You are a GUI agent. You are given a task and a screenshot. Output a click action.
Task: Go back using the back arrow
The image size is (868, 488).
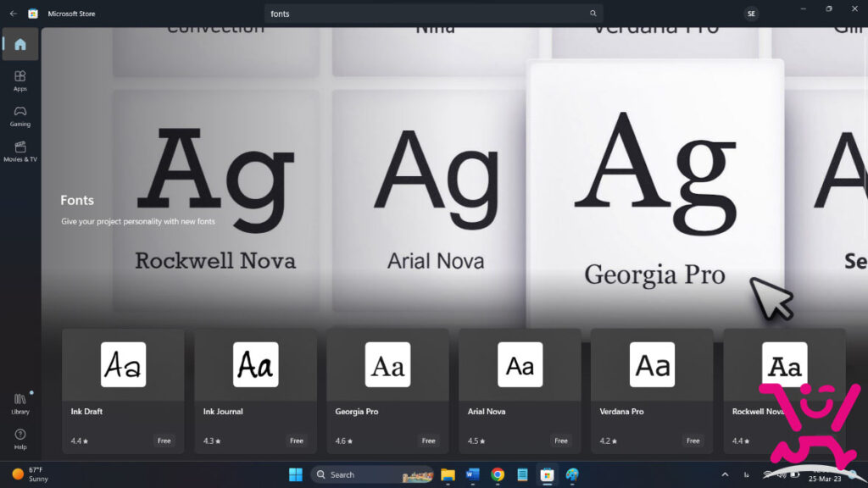(x=14, y=14)
